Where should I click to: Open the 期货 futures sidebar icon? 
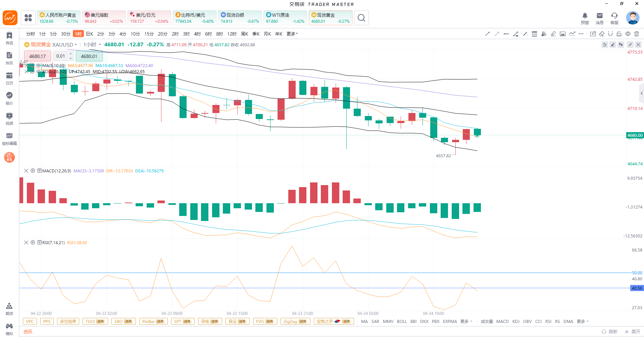coord(9,309)
